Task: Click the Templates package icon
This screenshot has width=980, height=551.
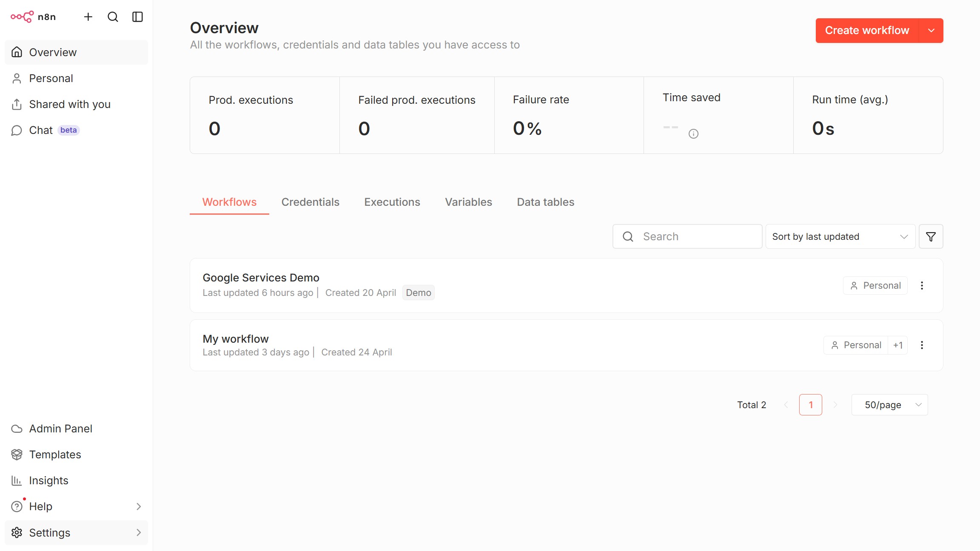Action: pyautogui.click(x=17, y=454)
